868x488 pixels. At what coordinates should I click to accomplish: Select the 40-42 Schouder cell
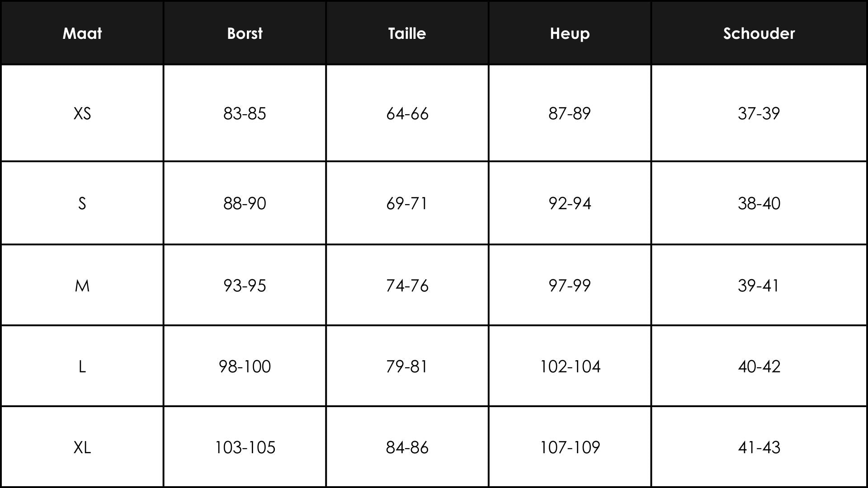tap(759, 366)
